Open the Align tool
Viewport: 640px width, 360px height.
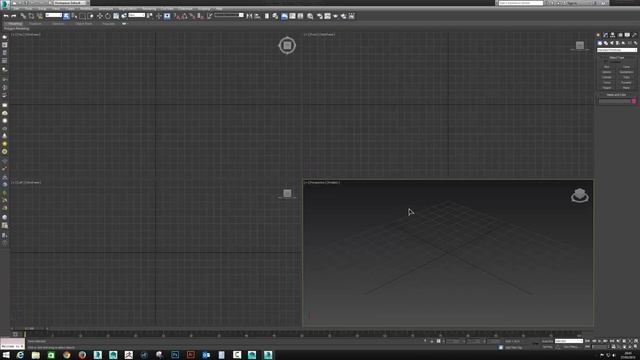[257, 16]
